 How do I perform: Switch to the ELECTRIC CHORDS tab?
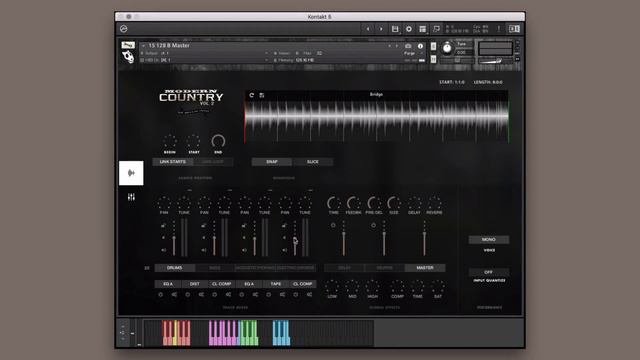click(296, 268)
